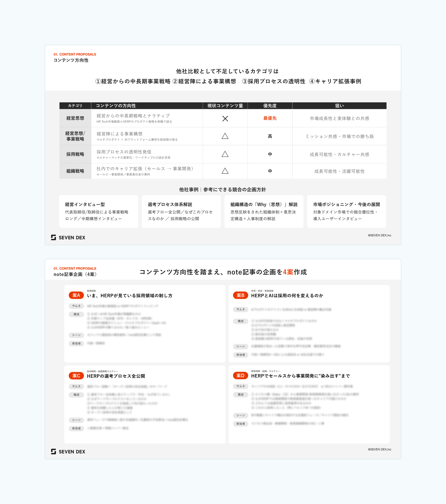Click 経営陣による事業構想 in the table

pyautogui.click(x=120, y=134)
